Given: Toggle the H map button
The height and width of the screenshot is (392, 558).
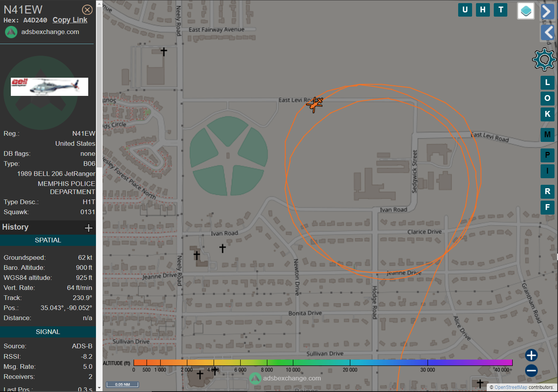Looking at the screenshot, I should coord(483,10).
